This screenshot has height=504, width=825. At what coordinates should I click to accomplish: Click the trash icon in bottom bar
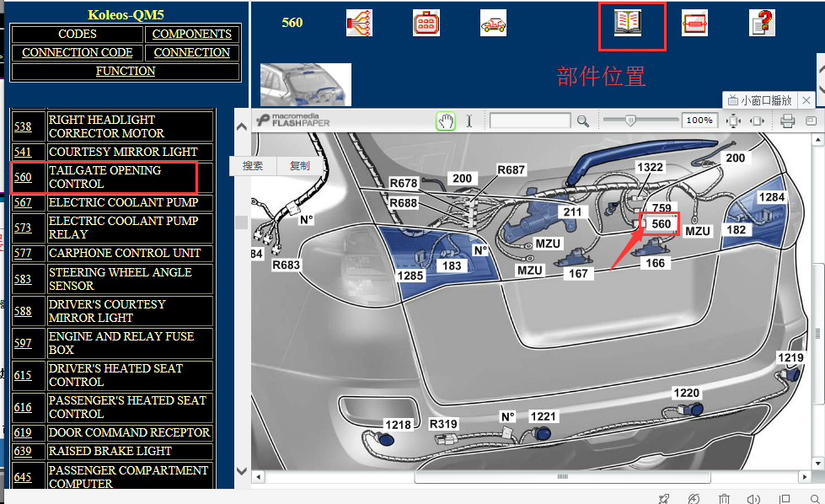coord(724,499)
